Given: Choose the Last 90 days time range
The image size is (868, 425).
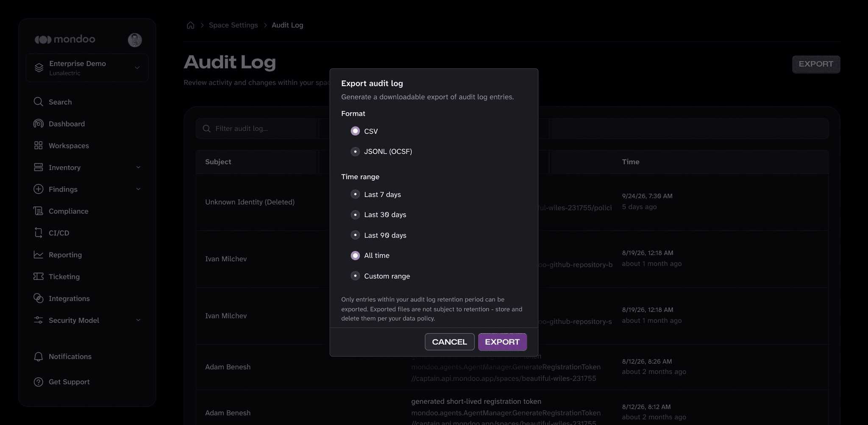Looking at the screenshot, I should pos(355,235).
